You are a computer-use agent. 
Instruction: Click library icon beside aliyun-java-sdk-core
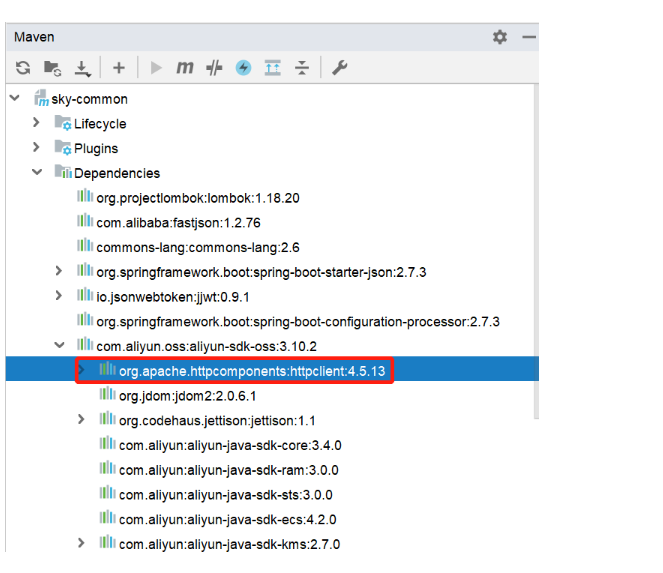[107, 443]
